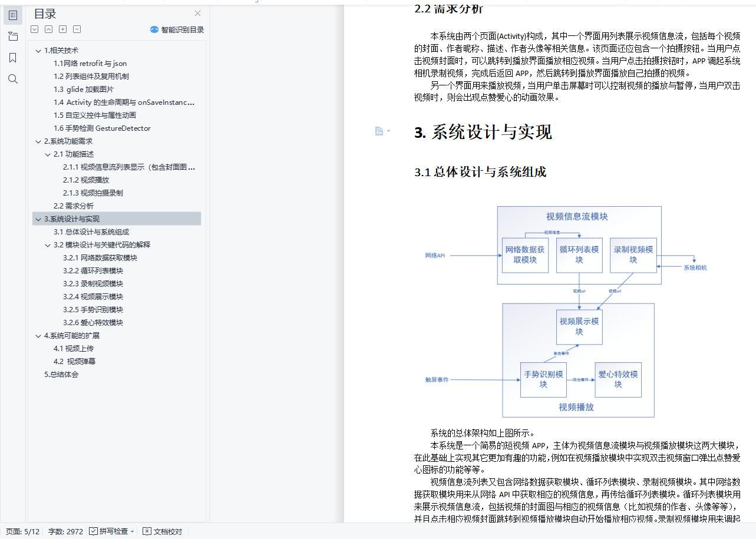Open the bookmarks icon in sidebar

[13, 58]
